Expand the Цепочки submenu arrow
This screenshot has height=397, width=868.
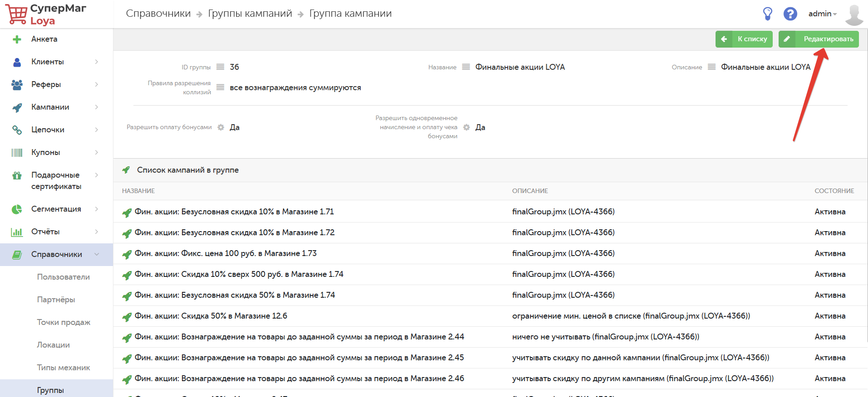(x=97, y=130)
